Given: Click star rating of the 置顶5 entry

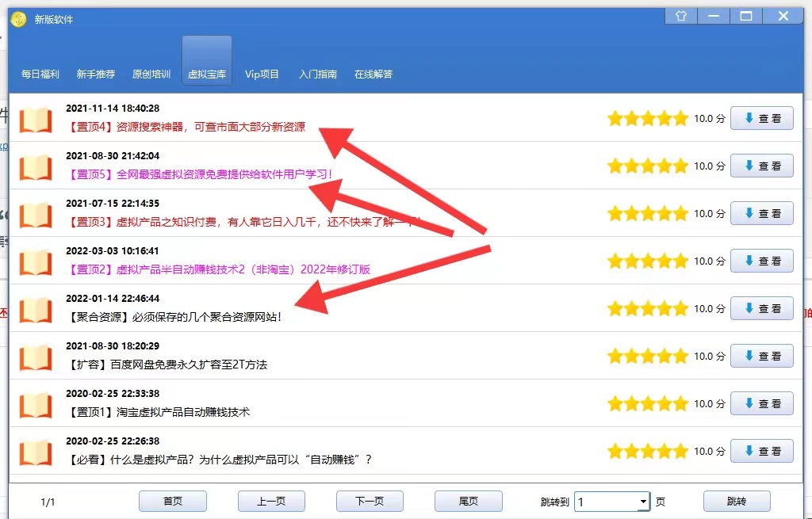Looking at the screenshot, I should (647, 166).
